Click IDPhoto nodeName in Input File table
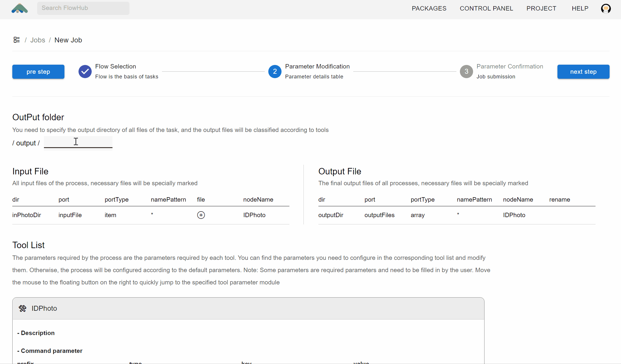The width and height of the screenshot is (621, 364). tap(254, 215)
